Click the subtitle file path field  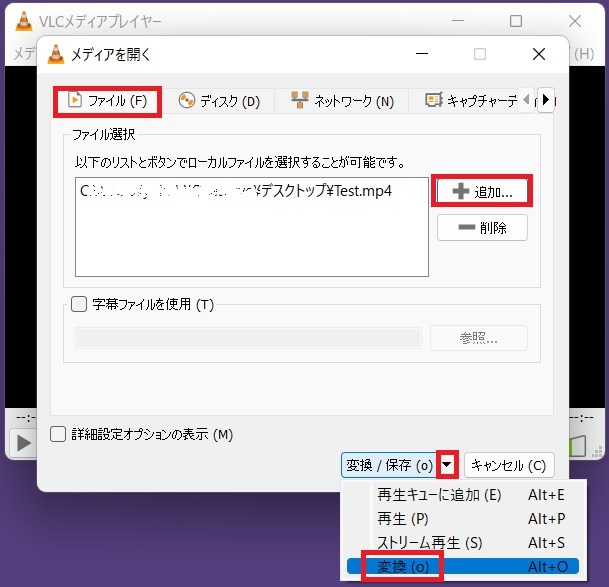click(x=248, y=338)
